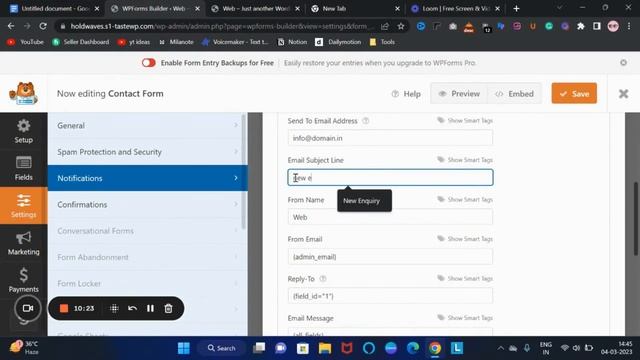Click the From Name input field
Viewport: 640px width, 360px height.
390,217
